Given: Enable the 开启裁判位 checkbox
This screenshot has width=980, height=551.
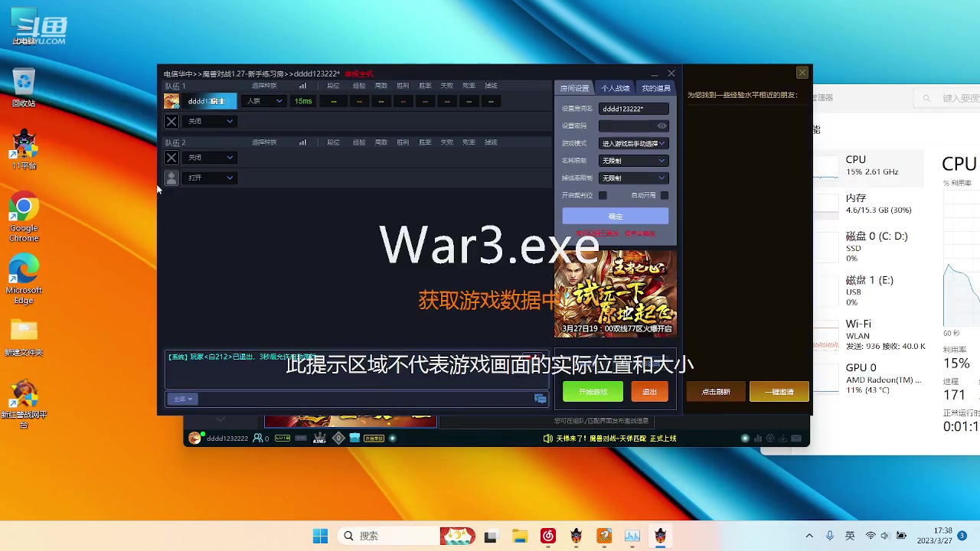Looking at the screenshot, I should coord(603,195).
